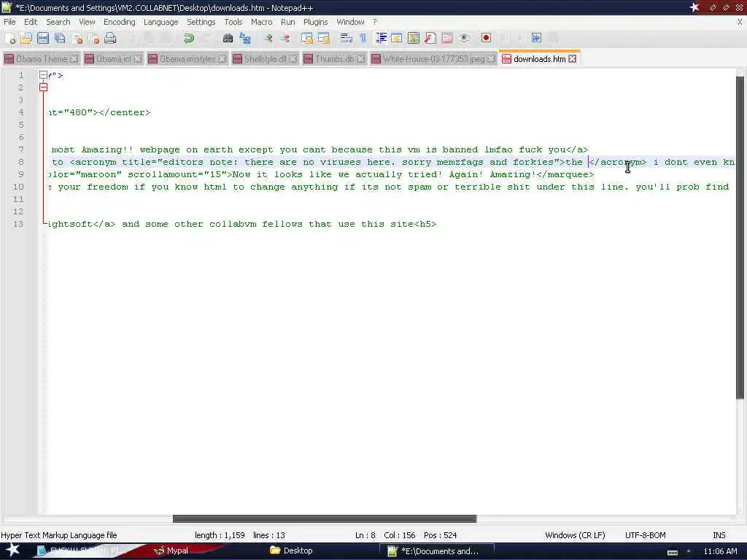Screen dimensions: 747x560
Task: Click the Save All toolbar icon
Action: 60,38
